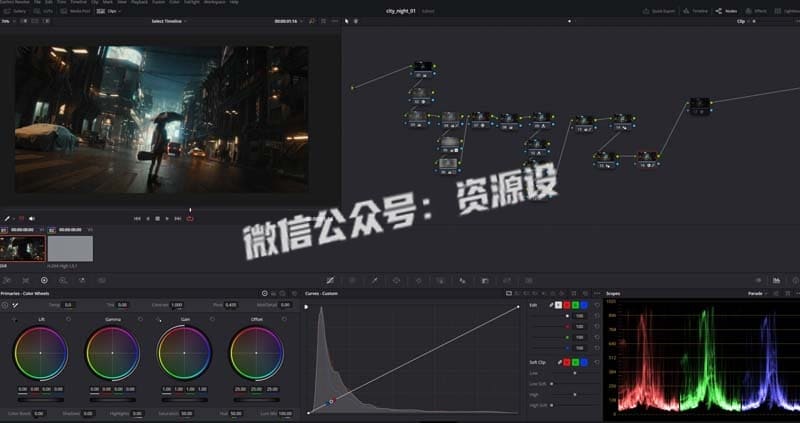Show the Keyframes panel
Screen dimensions: 800x423
click(758, 280)
